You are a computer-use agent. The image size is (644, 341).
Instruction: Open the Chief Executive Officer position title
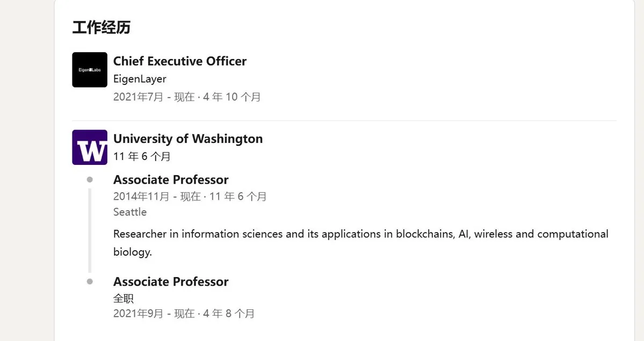(179, 61)
